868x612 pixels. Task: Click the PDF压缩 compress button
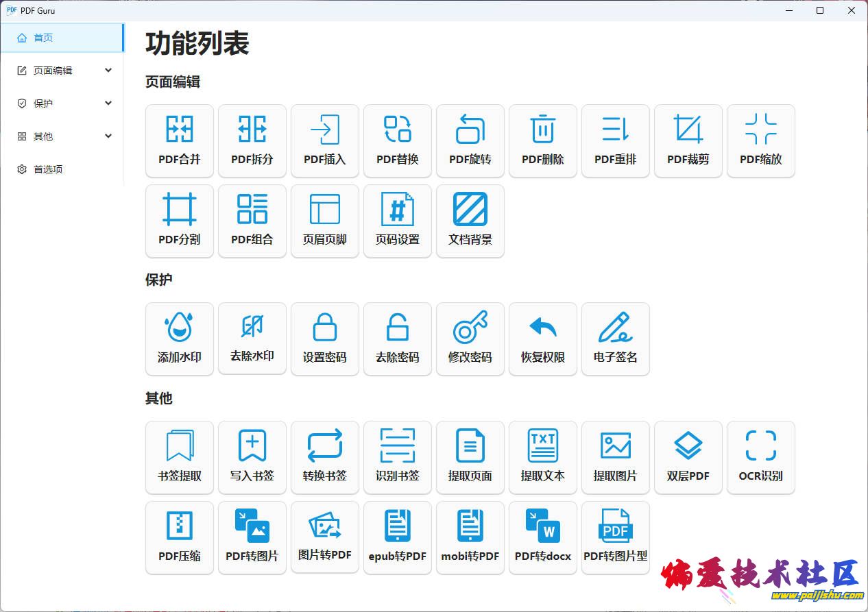[x=180, y=537]
